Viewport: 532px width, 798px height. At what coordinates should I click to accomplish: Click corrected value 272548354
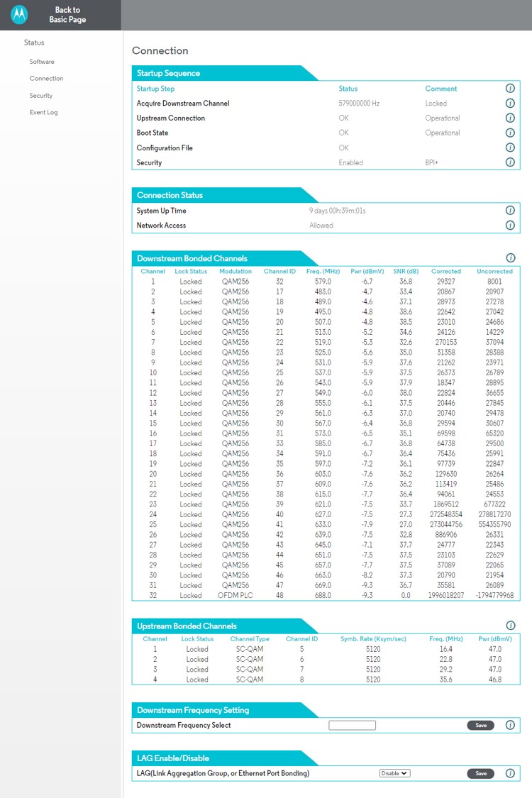[x=446, y=514]
